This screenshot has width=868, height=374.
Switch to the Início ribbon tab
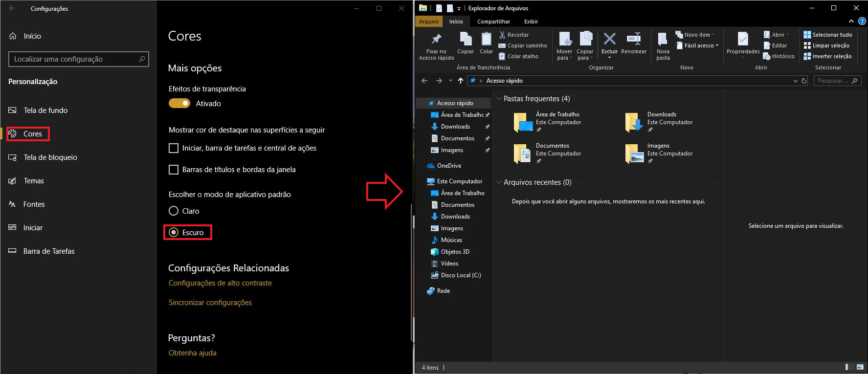click(x=456, y=22)
